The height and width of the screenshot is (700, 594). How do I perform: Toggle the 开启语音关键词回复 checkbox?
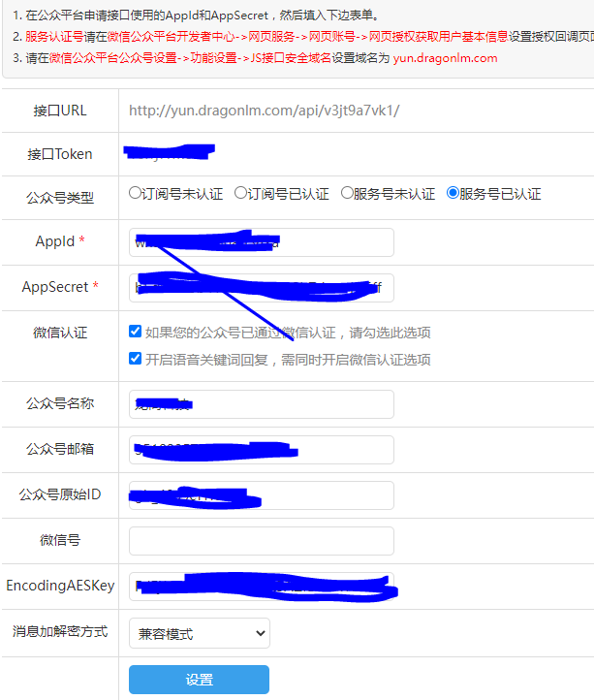click(x=135, y=359)
